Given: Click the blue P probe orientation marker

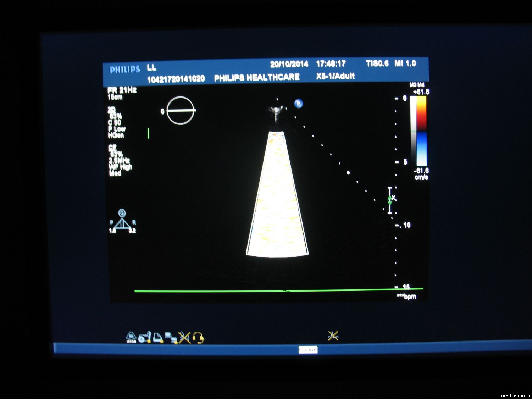Looking at the screenshot, I should pos(299,104).
